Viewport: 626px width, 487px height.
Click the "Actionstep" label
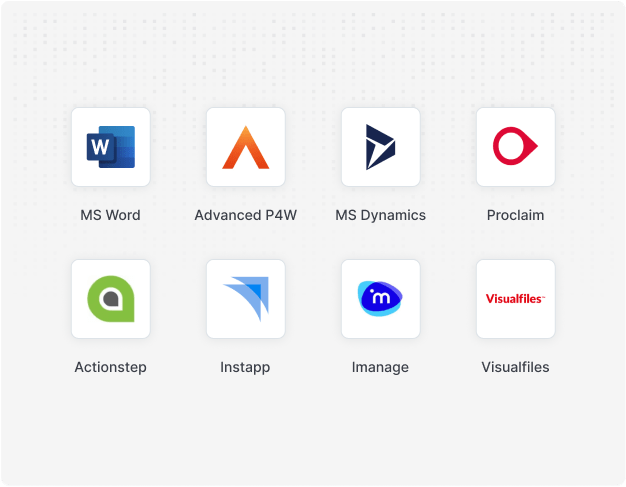click(x=111, y=368)
